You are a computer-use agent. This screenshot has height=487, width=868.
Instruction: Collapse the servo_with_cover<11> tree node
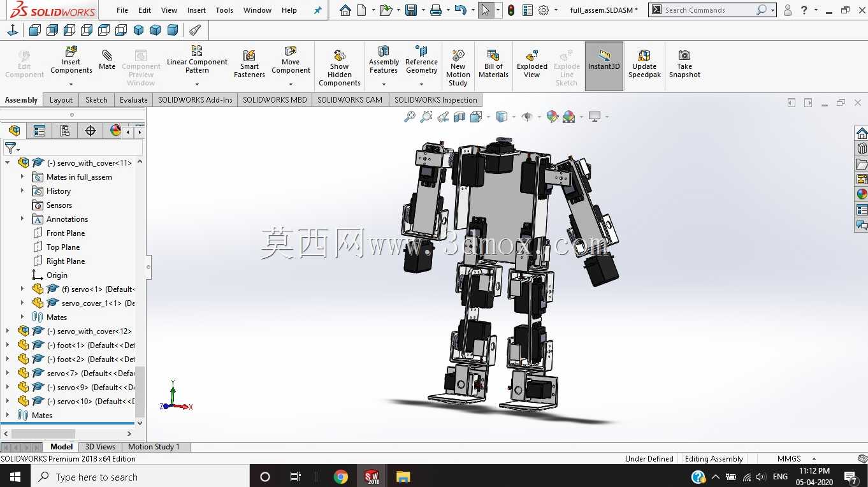click(x=8, y=163)
